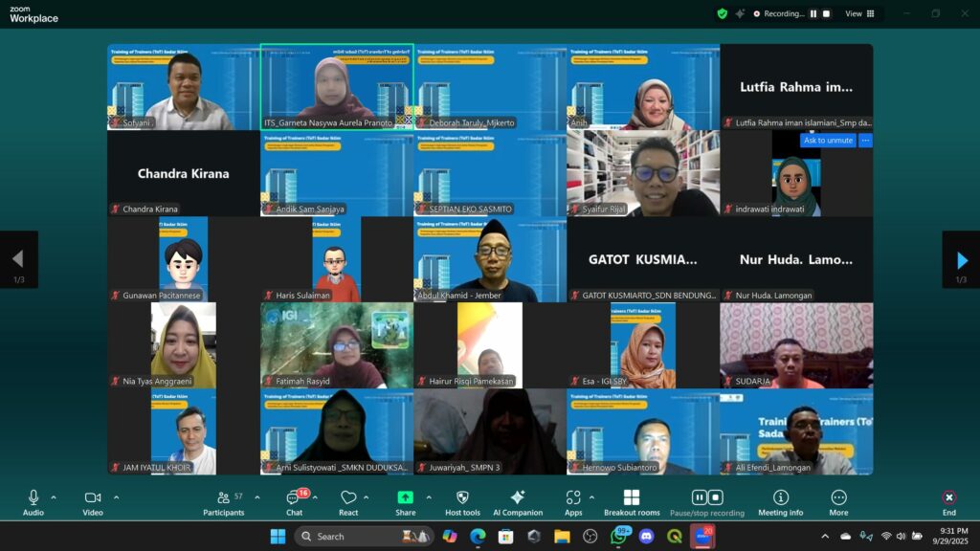Open the More options ellipsis icon

tap(838, 497)
